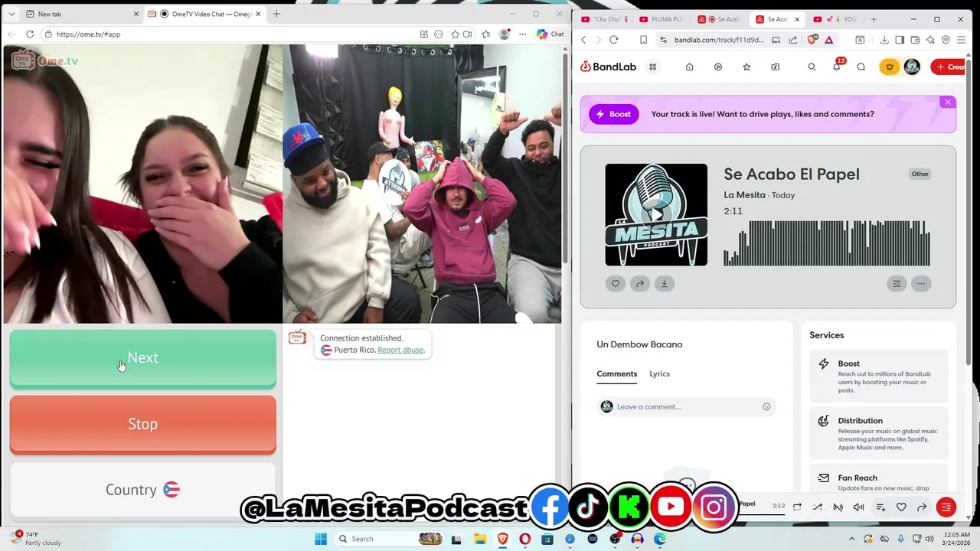Click the Windows taskbar Search box
Image resolution: width=980 pixels, height=551 pixels.
tap(390, 539)
